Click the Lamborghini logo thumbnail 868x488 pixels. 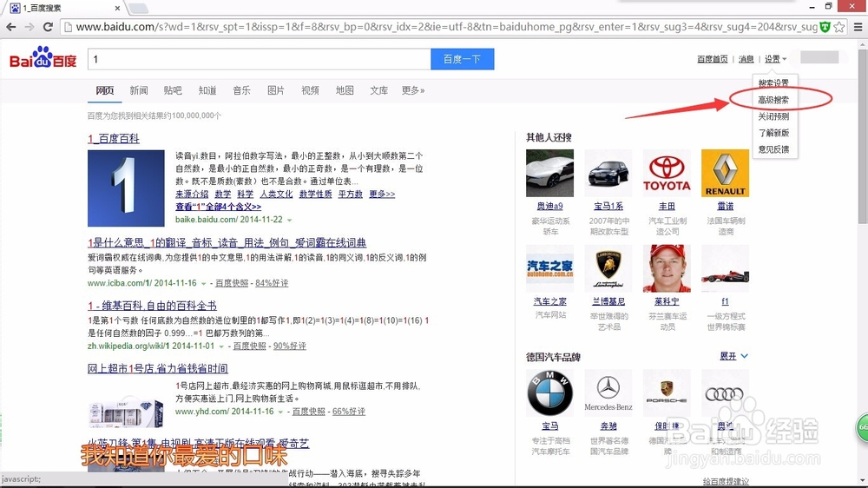click(608, 268)
